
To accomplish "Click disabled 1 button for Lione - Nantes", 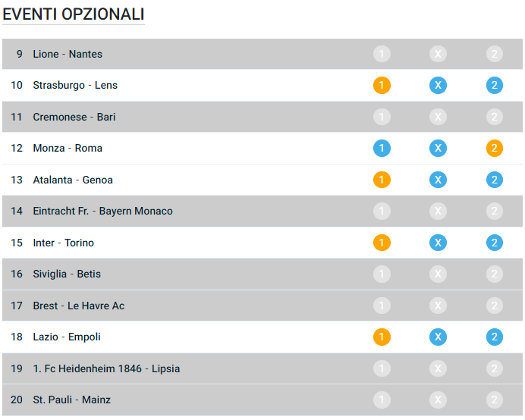I will pos(382,54).
